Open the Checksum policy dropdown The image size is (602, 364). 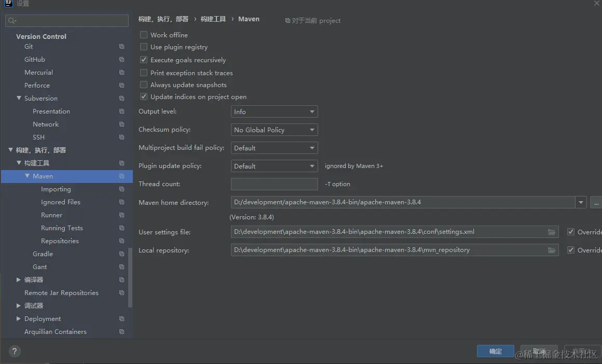[274, 130]
